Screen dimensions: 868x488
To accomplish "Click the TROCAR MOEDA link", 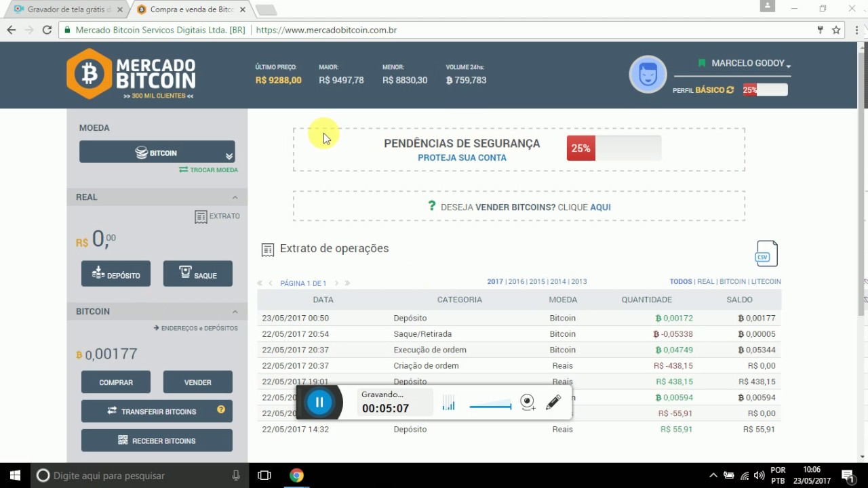I will (208, 170).
